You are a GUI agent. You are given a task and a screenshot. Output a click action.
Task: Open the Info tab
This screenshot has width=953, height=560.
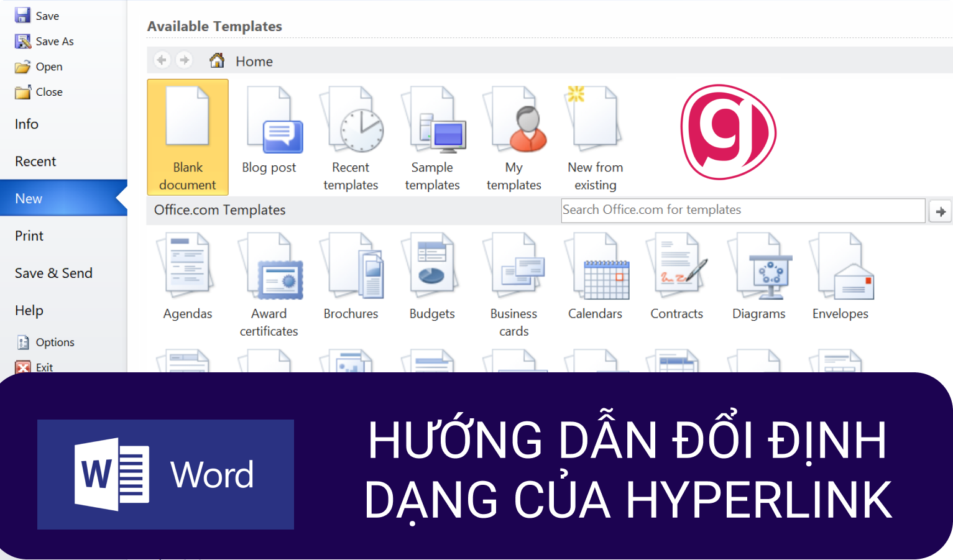coord(26,124)
